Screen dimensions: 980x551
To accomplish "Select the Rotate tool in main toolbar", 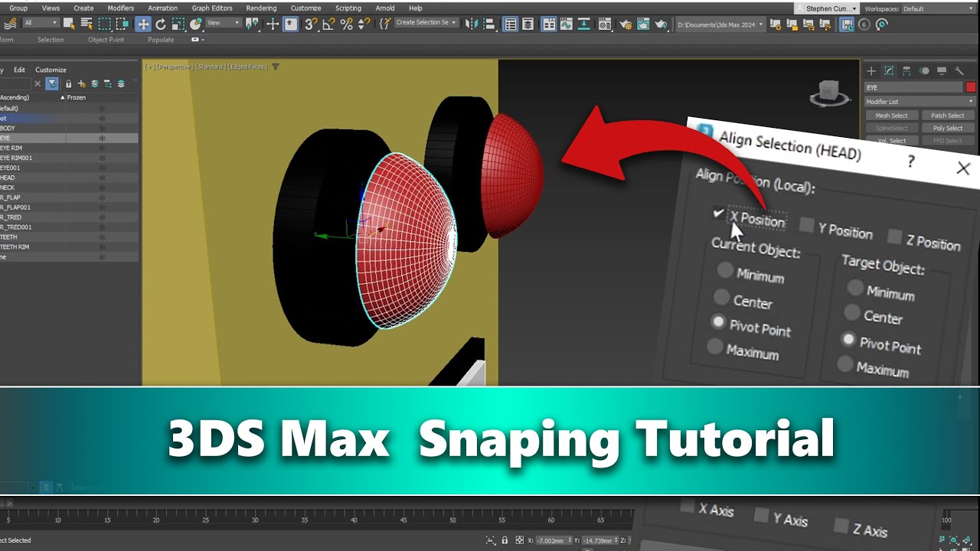I will 161,24.
